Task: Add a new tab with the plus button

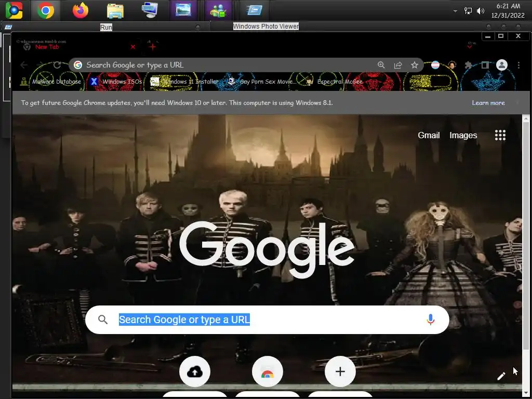Action: coord(153,47)
